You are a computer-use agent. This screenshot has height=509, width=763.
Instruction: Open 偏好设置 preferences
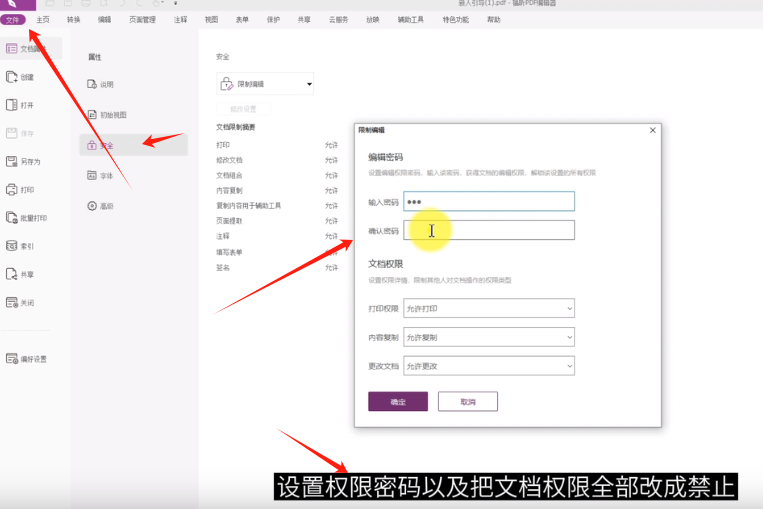tap(26, 359)
